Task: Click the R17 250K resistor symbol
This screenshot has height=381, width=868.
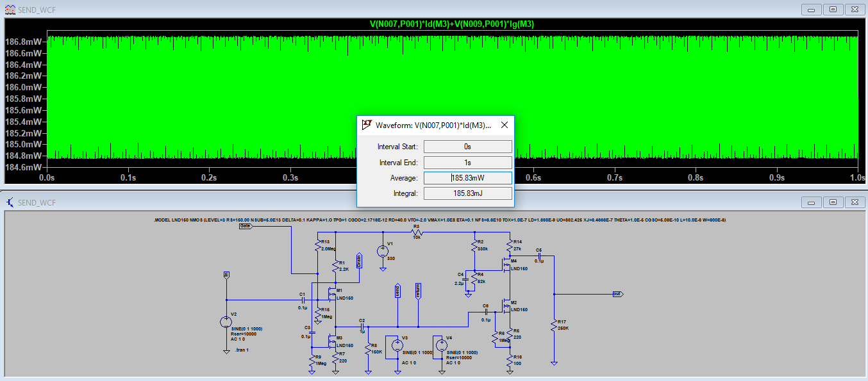Action: point(553,326)
